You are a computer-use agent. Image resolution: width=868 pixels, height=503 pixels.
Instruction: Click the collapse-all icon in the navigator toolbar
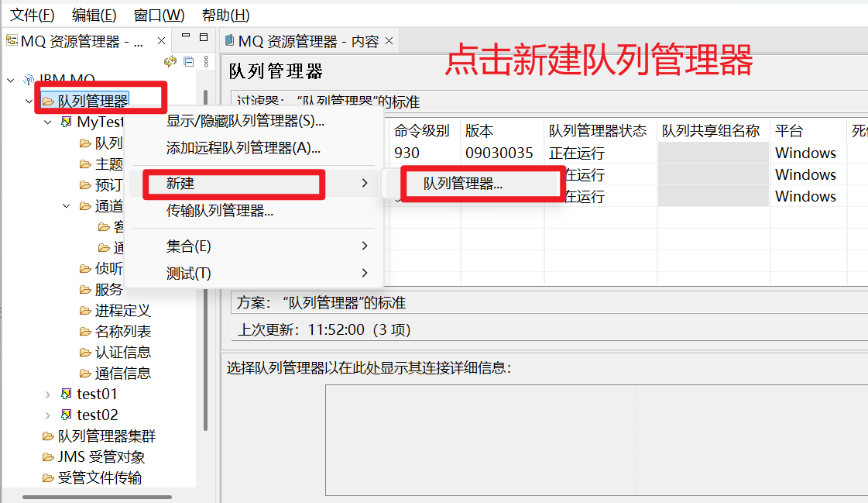click(189, 61)
